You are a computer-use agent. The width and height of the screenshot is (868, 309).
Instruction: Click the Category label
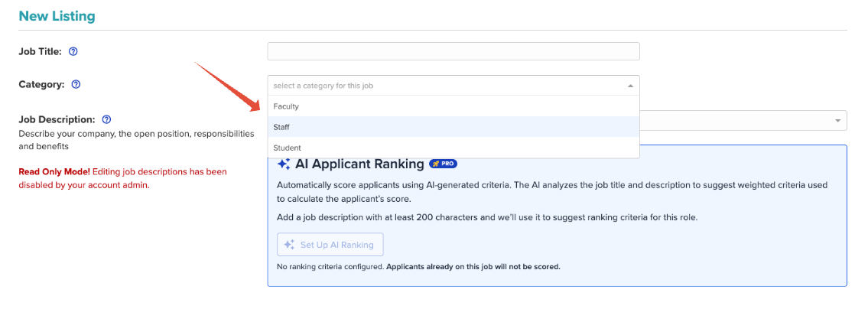[x=41, y=85]
